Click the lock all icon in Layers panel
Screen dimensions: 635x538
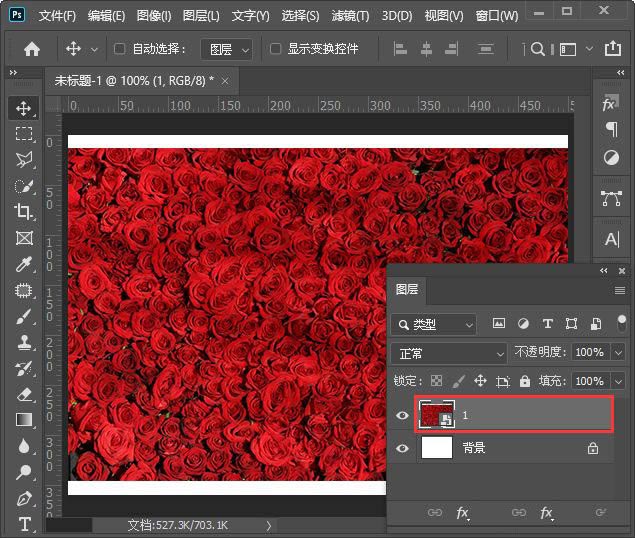523,381
